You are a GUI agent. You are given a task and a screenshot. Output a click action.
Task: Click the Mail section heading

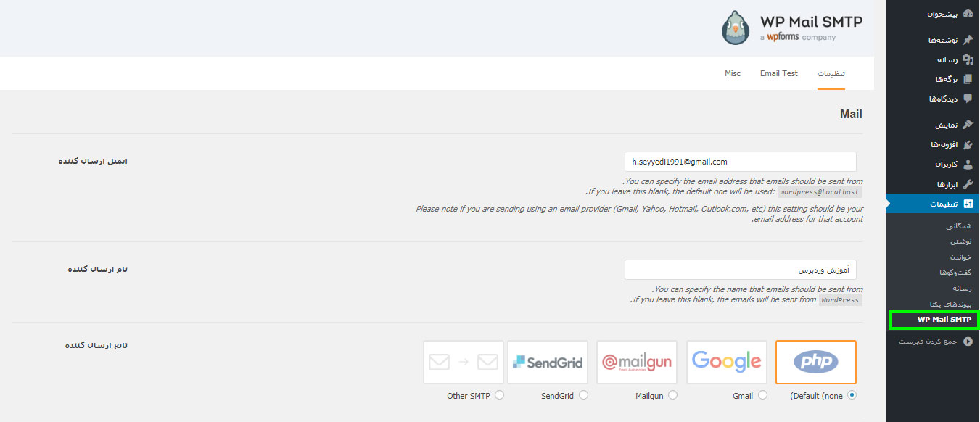pyautogui.click(x=851, y=115)
